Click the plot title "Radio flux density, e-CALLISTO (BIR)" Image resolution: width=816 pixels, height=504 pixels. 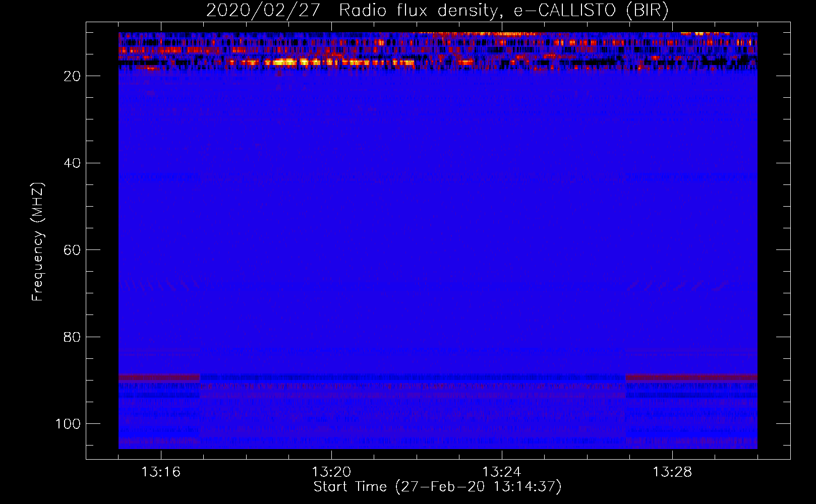coord(503,10)
